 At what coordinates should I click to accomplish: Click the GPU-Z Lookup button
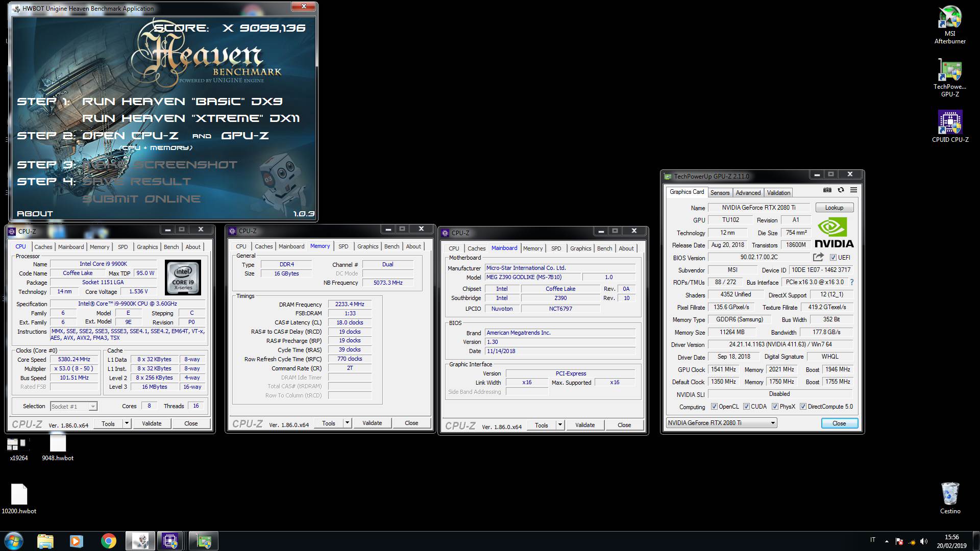[x=834, y=208]
